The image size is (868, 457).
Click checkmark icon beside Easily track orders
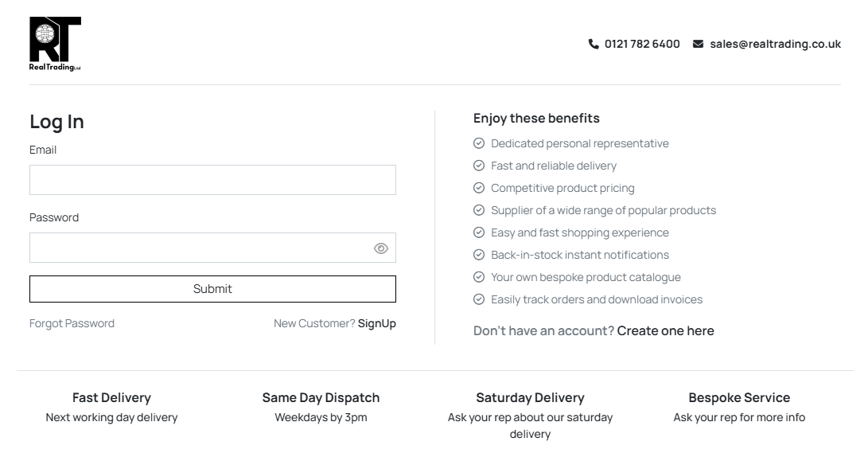coord(479,299)
